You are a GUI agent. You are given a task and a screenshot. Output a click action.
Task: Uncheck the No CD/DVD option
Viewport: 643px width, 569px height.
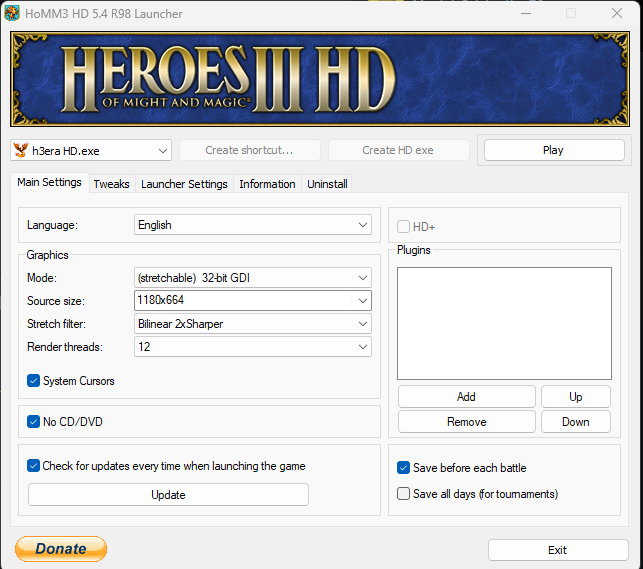click(x=34, y=422)
